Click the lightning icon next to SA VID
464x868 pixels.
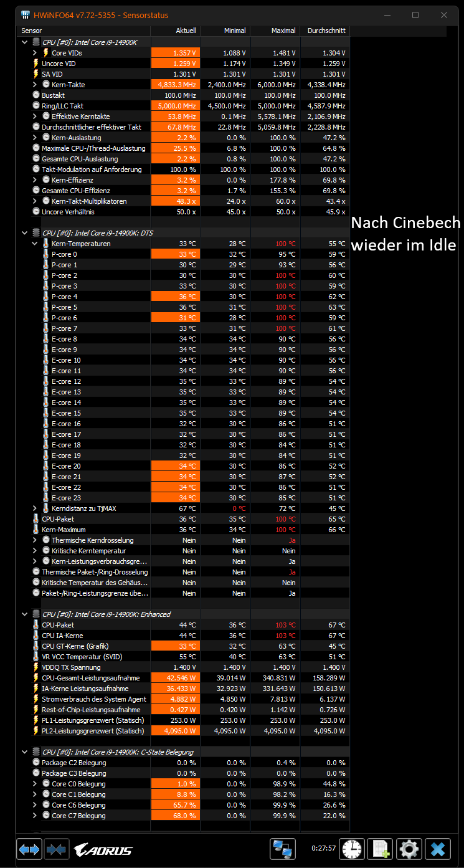coord(36,74)
